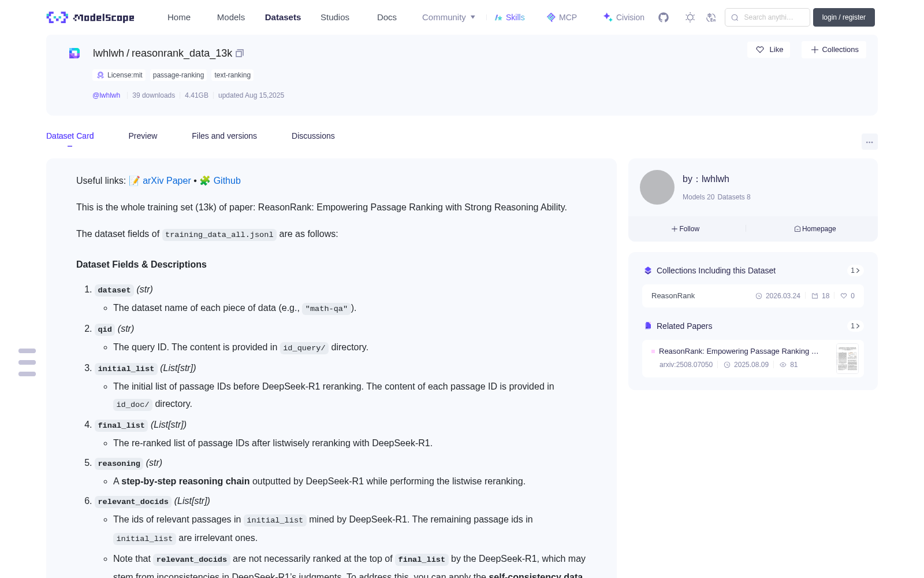Click the dataset avatar icon beside title

74,53
